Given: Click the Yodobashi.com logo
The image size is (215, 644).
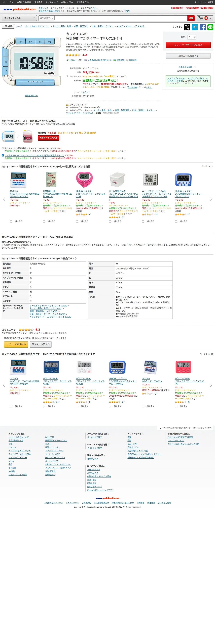Looking at the screenshot, I should click(x=20, y=9).
